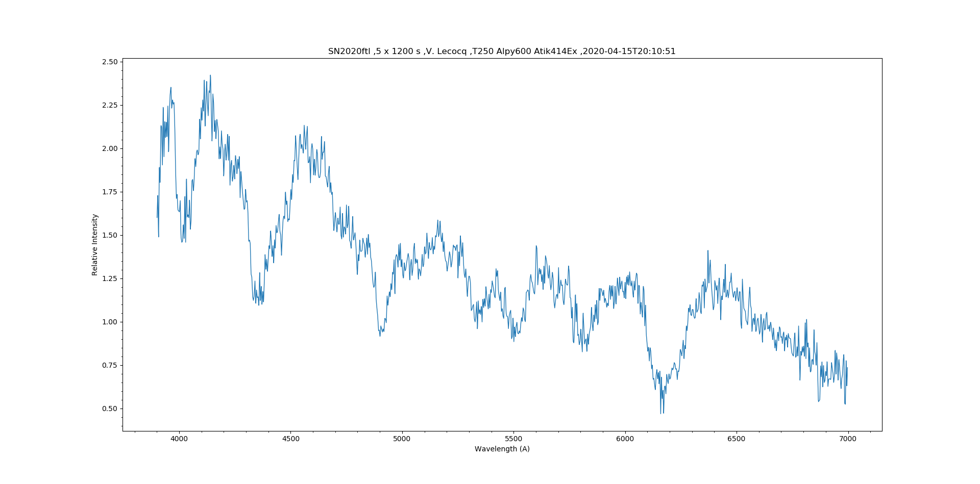Image resolution: width=980 pixels, height=484 pixels.
Task: Pick the 0.75 intensity tick label
Action: (110, 366)
